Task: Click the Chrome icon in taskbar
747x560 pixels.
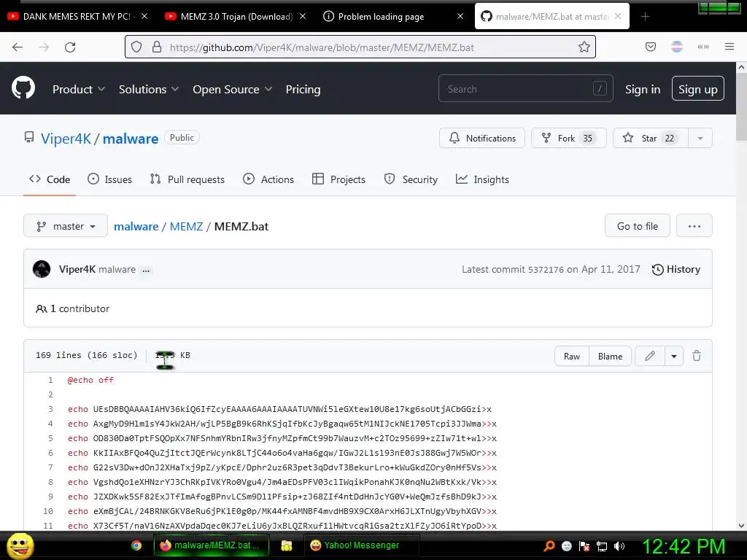Action: click(x=136, y=545)
